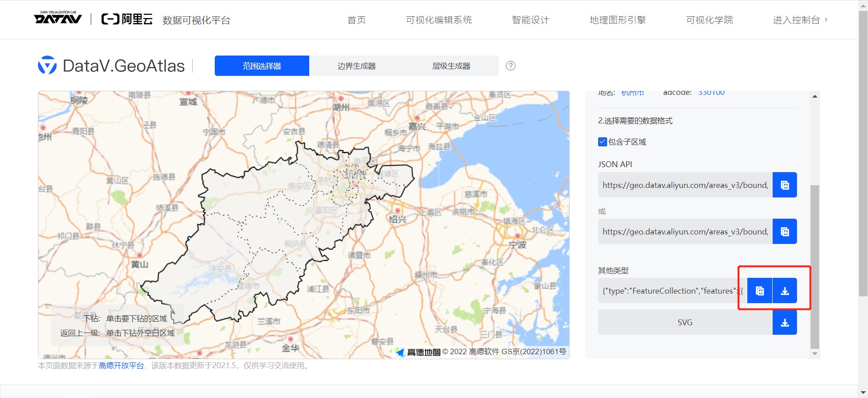The image size is (868, 398).
Task: Go to 可视化学院 in navigation
Action: (709, 20)
